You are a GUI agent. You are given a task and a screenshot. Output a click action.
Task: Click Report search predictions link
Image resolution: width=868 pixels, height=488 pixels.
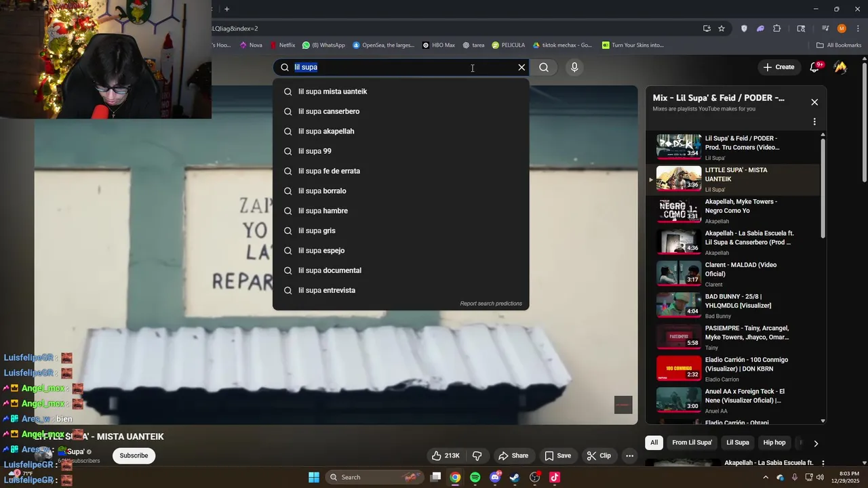click(491, 304)
